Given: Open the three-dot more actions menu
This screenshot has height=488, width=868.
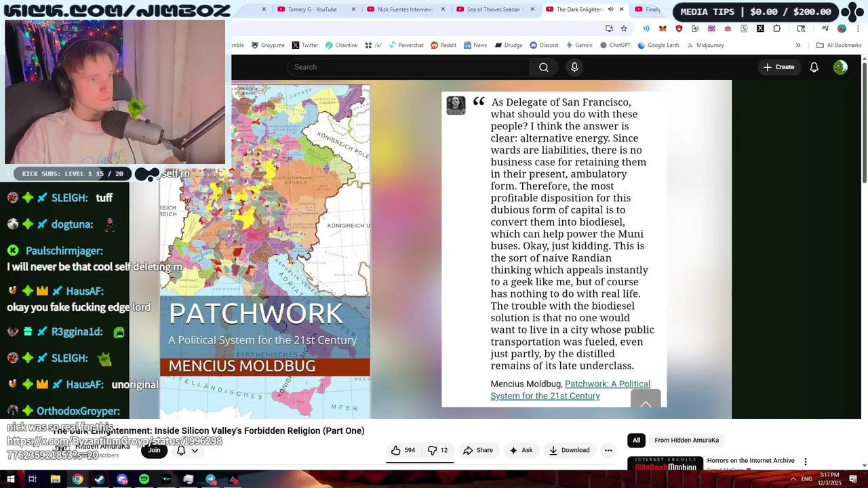Looking at the screenshot, I should click(x=608, y=450).
